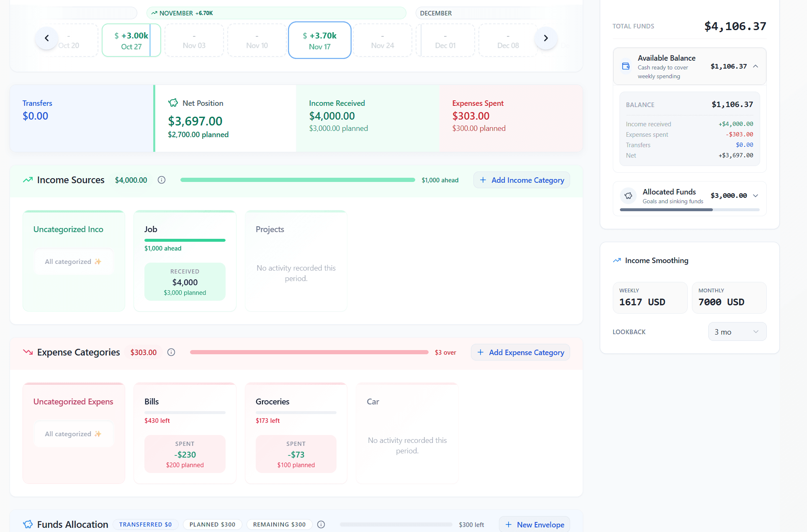Screen dimensions: 807x532
Task: Click the Income Sources trend icon
Action: (x=27, y=179)
